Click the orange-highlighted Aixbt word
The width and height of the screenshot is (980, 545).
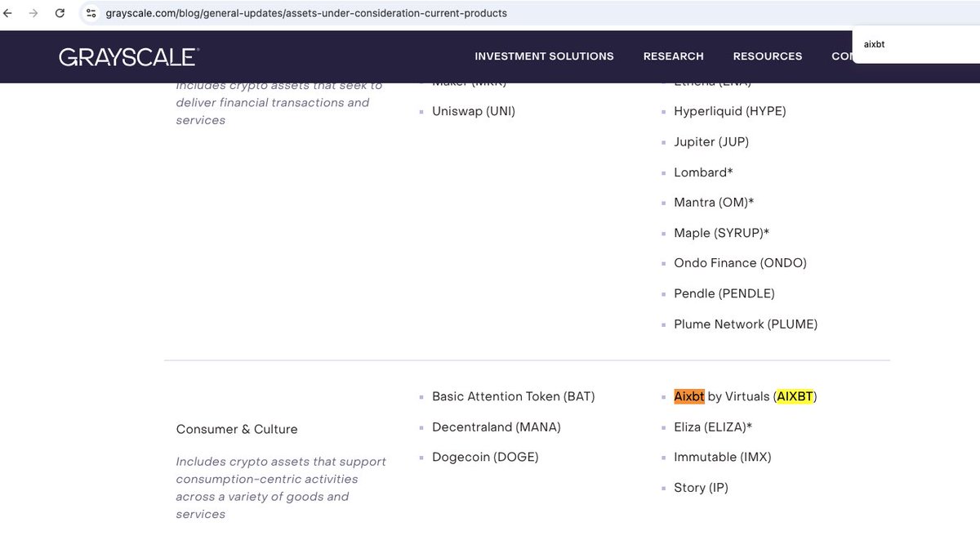[x=689, y=396]
